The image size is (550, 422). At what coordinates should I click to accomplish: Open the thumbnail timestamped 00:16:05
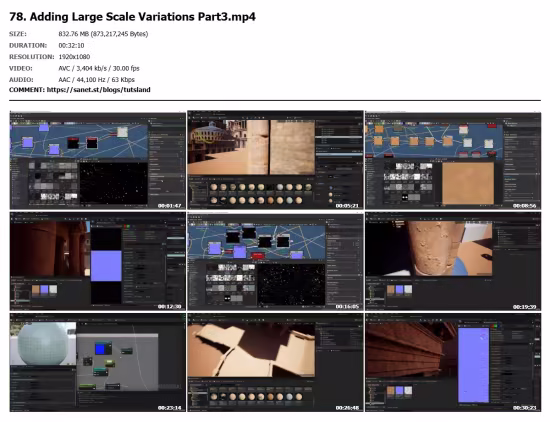point(275,261)
